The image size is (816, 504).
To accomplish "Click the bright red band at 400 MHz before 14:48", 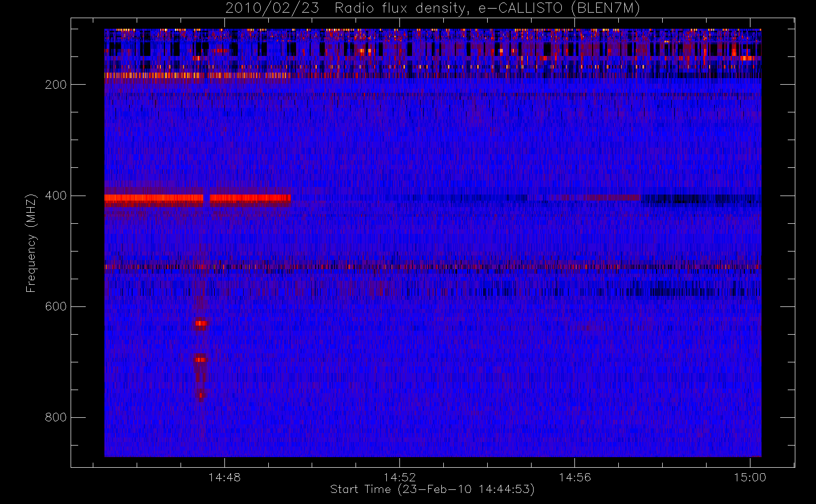I will click(x=154, y=198).
